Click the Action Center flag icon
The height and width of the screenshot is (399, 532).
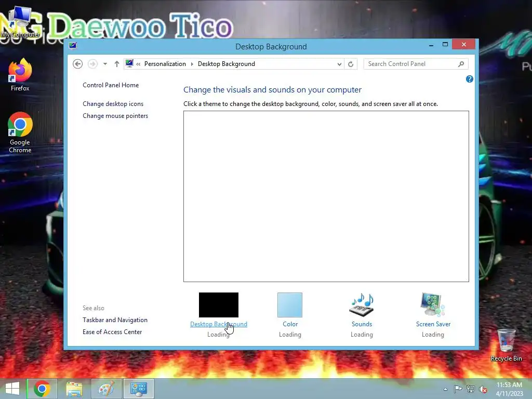[x=458, y=389]
